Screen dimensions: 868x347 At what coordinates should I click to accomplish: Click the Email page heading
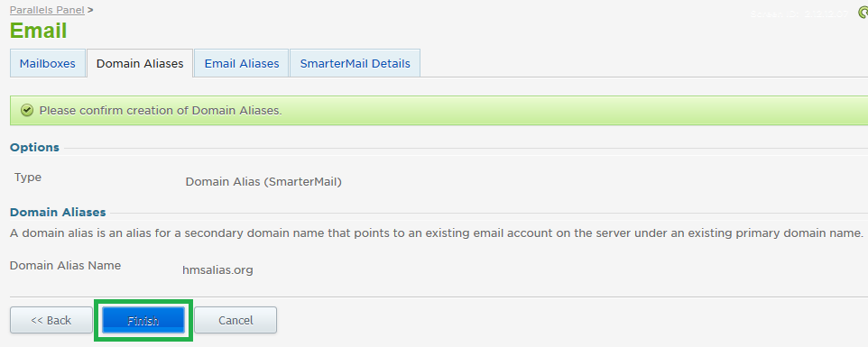pyautogui.click(x=38, y=31)
